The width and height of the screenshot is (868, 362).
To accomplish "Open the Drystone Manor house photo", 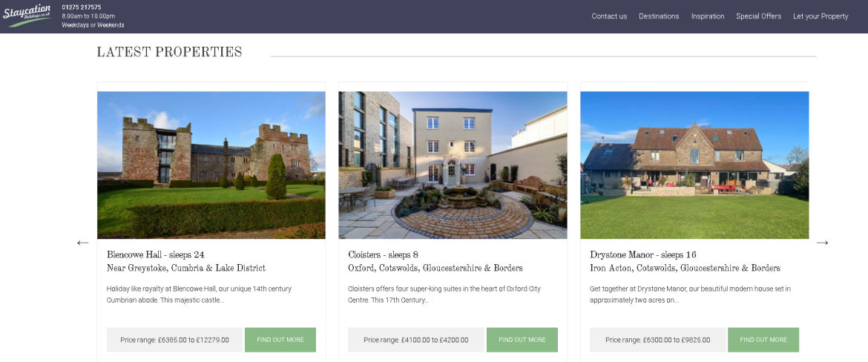I will 694,165.
